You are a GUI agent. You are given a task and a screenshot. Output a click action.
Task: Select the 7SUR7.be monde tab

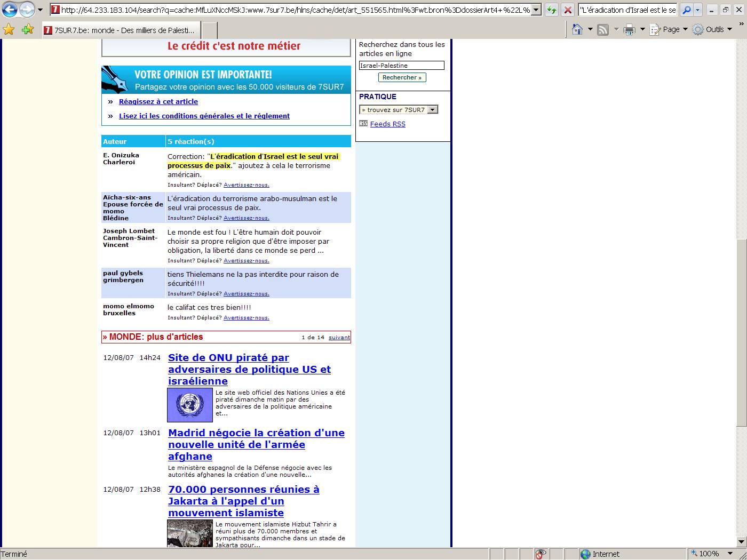tap(121, 30)
